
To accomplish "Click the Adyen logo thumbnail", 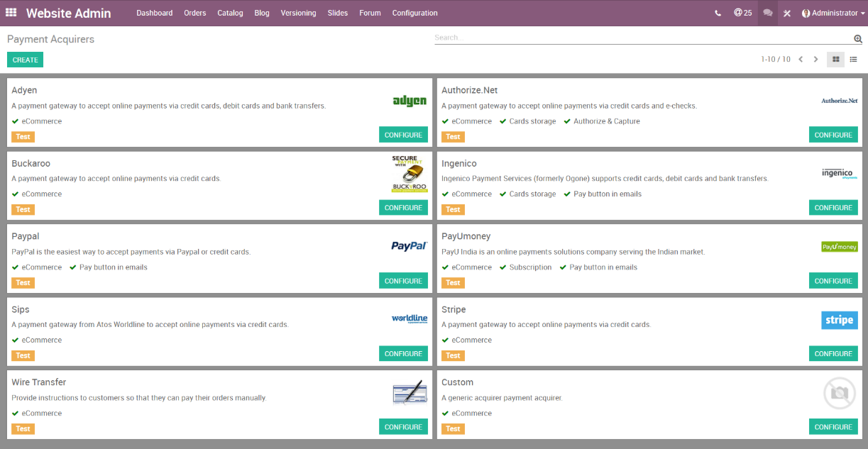I will pyautogui.click(x=409, y=101).
